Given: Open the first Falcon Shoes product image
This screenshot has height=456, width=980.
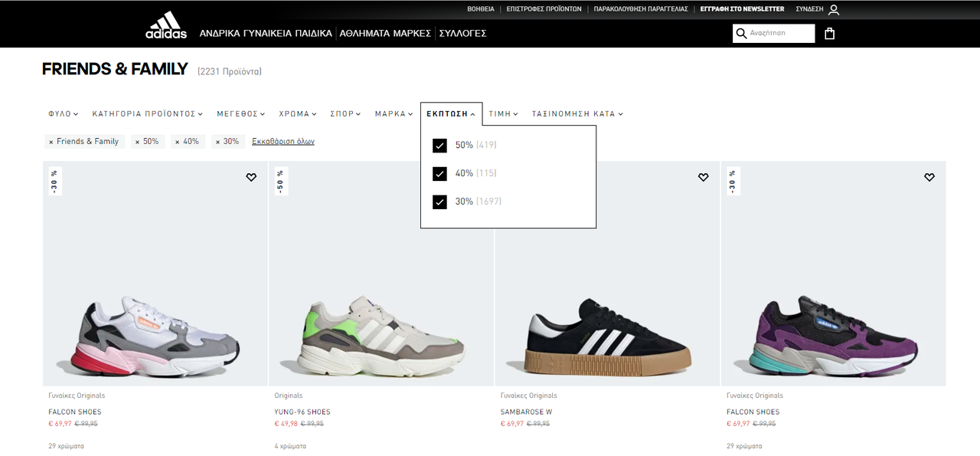Looking at the screenshot, I should 155,274.
